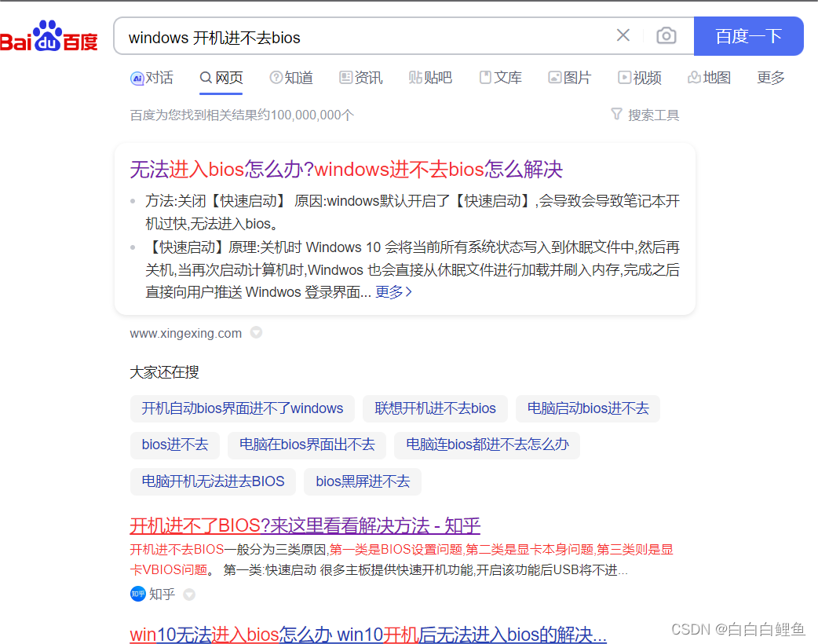Click the 知乎 source icon
This screenshot has width=818, height=644.
click(137, 594)
